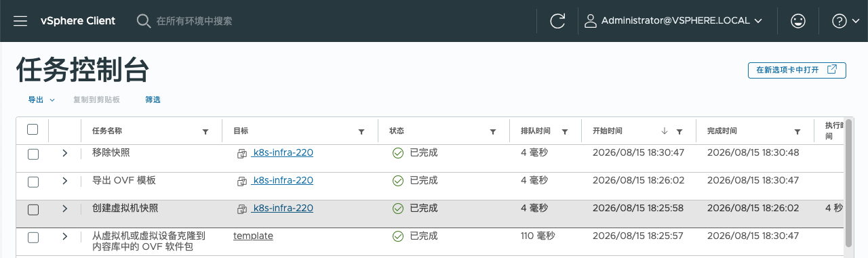868x258 pixels.
Task: Click vSphere Client home title
Action: 77,21
